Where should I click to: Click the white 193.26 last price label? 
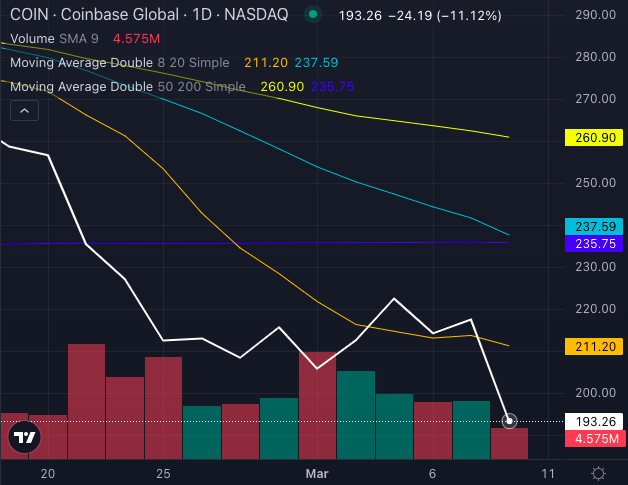[594, 422]
